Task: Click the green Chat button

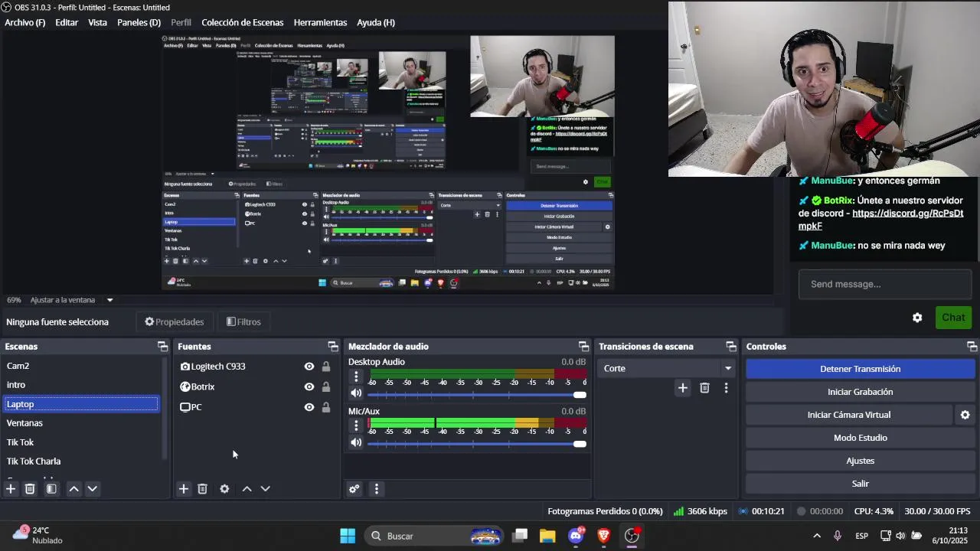Action: click(x=953, y=318)
